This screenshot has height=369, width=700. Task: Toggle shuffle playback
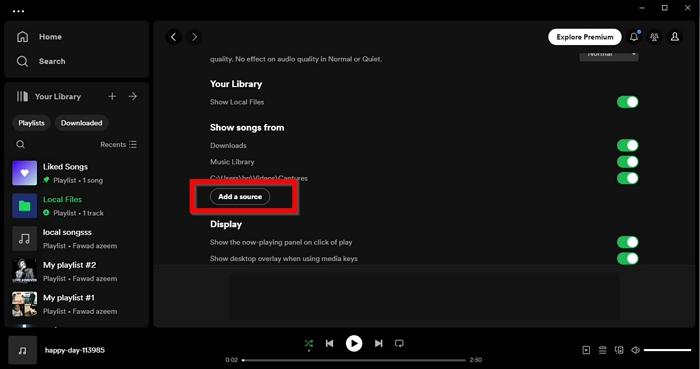308,344
